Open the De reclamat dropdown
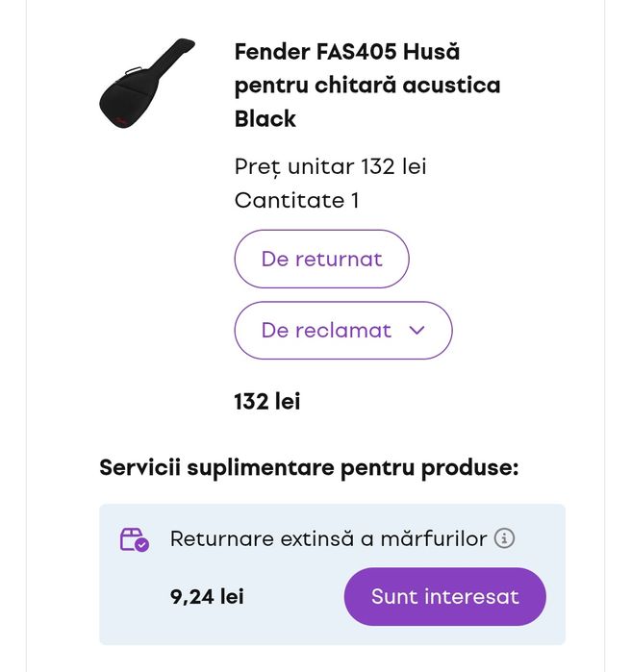 tap(342, 330)
